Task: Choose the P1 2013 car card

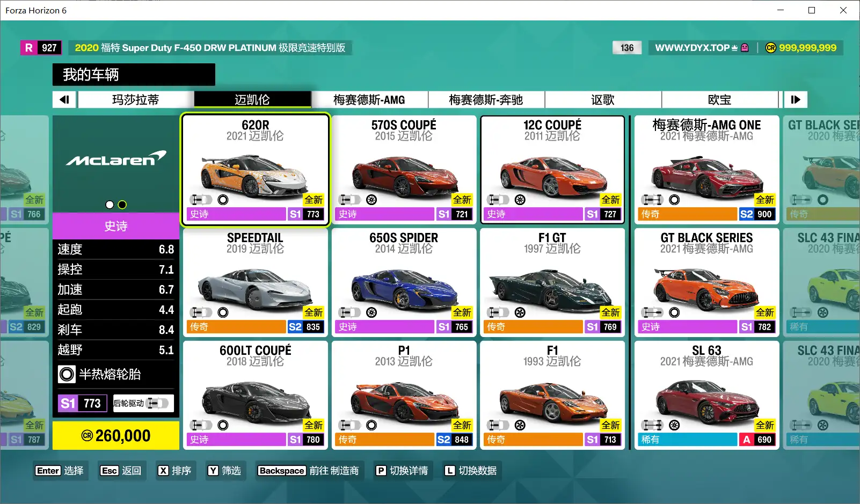Action: (x=404, y=395)
